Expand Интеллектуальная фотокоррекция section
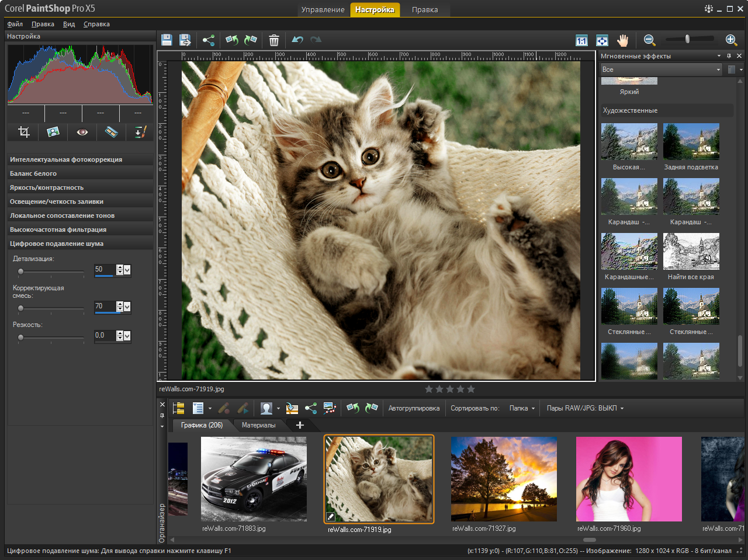The height and width of the screenshot is (560, 748). [x=80, y=159]
